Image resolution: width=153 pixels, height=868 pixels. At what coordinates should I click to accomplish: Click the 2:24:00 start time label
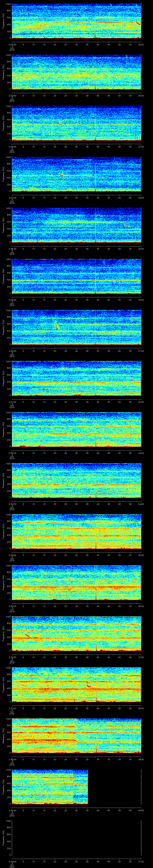[12, 44]
